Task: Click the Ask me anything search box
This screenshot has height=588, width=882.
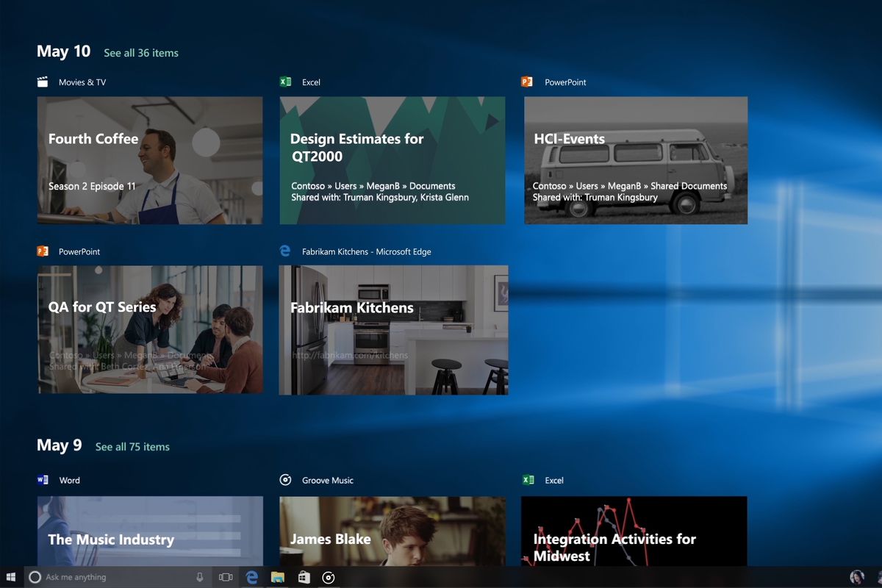Action: (110, 578)
